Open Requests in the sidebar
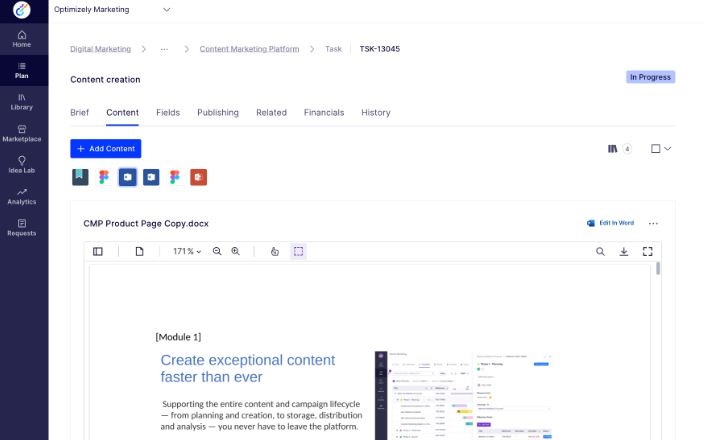Screen dimensions: 704x440 (x=22, y=228)
